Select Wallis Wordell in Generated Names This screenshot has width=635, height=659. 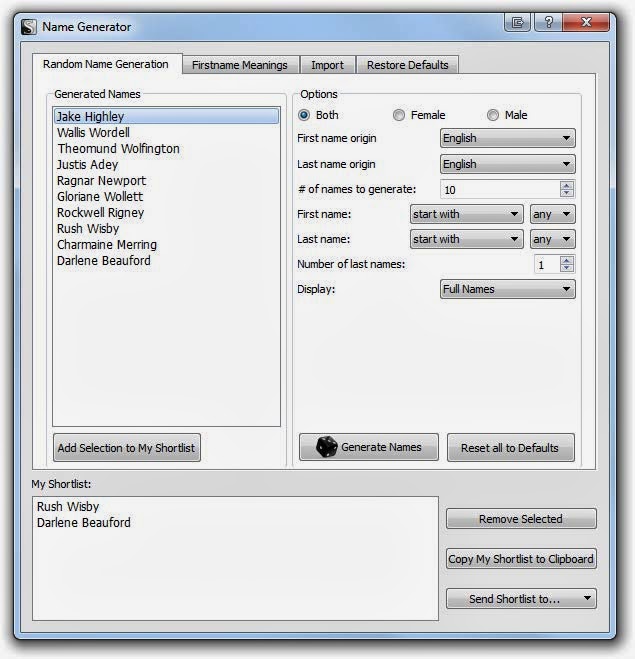click(166, 132)
